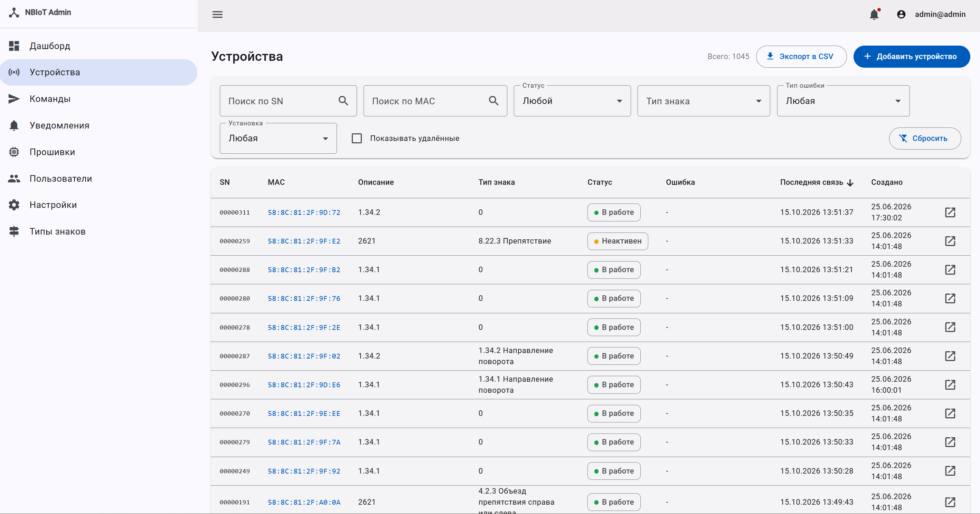Open details for device 00000191
980x514 pixels.
pyautogui.click(x=950, y=502)
